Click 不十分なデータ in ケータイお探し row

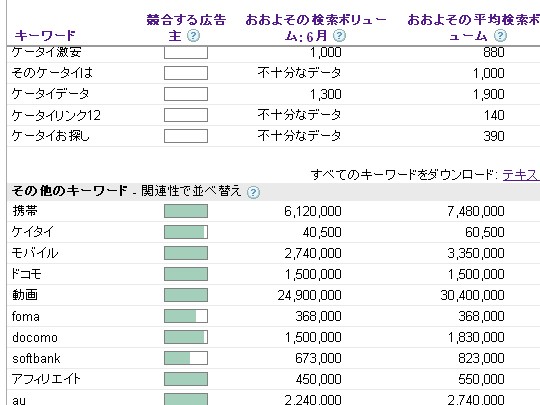coord(299,136)
